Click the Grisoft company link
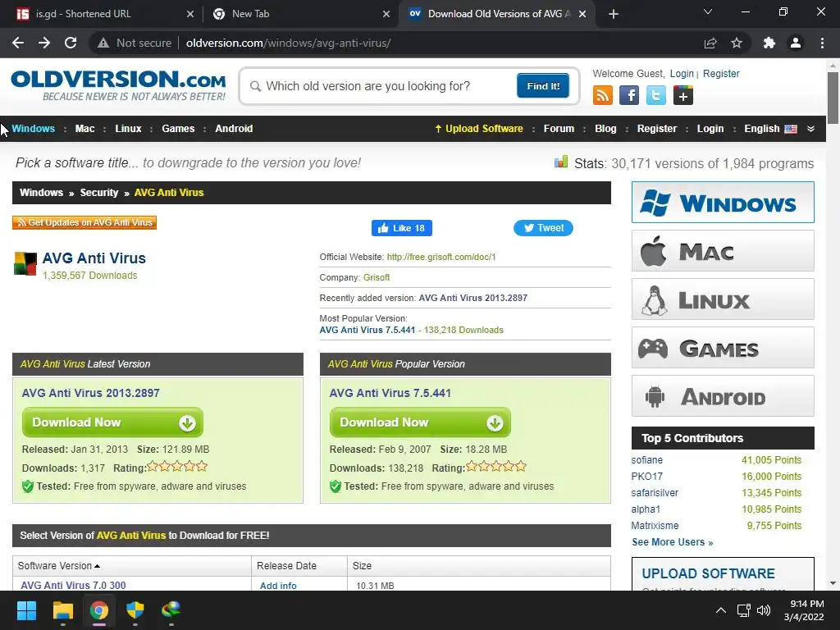 [377, 277]
